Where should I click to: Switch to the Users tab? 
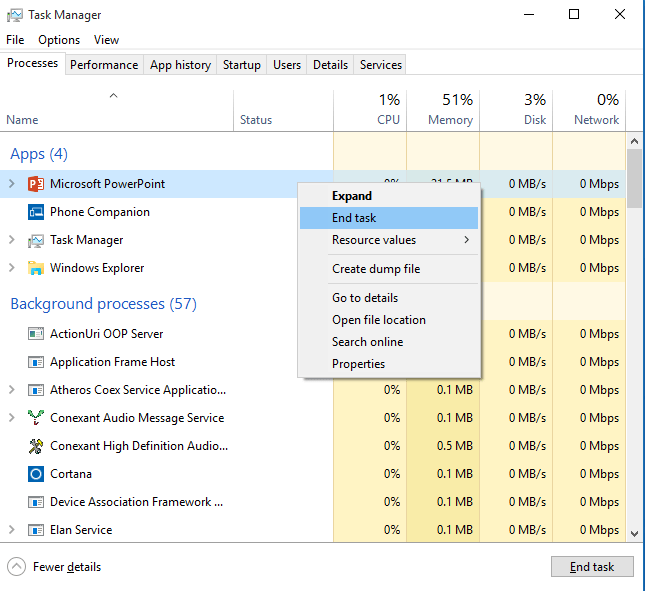tap(287, 65)
